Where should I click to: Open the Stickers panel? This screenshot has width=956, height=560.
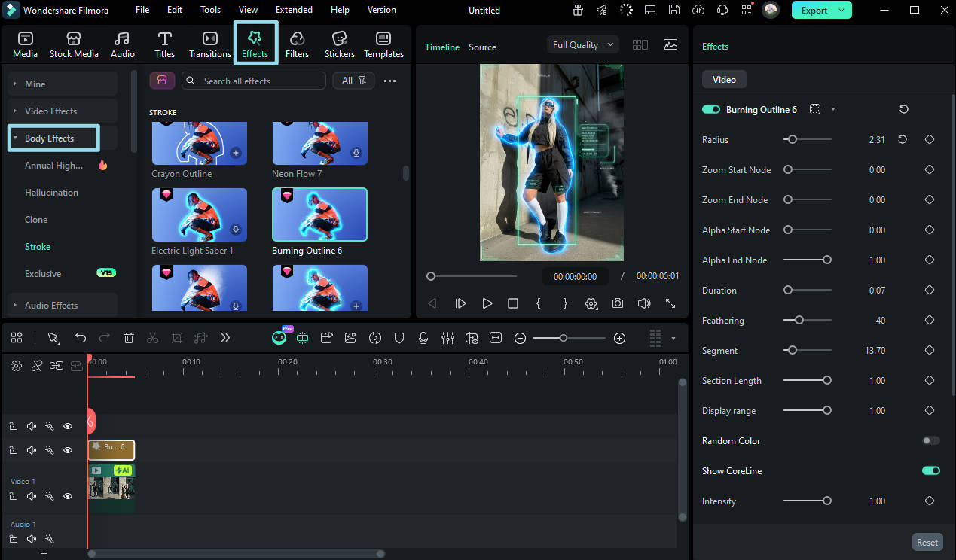(339, 44)
